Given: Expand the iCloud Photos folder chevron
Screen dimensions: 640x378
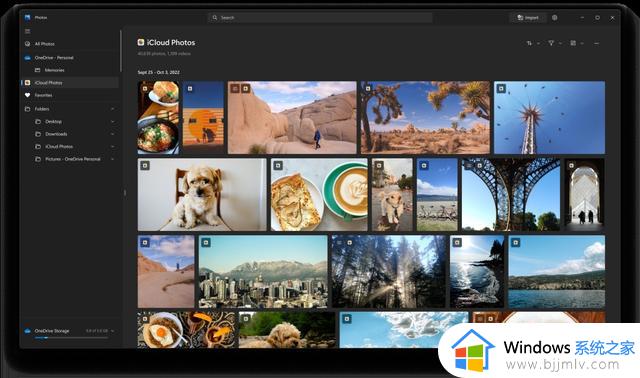Looking at the screenshot, I should 113,147.
